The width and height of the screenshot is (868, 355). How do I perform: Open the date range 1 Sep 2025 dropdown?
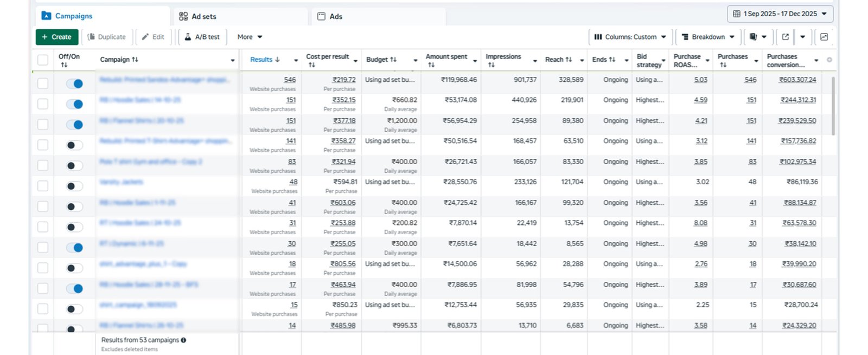(780, 14)
